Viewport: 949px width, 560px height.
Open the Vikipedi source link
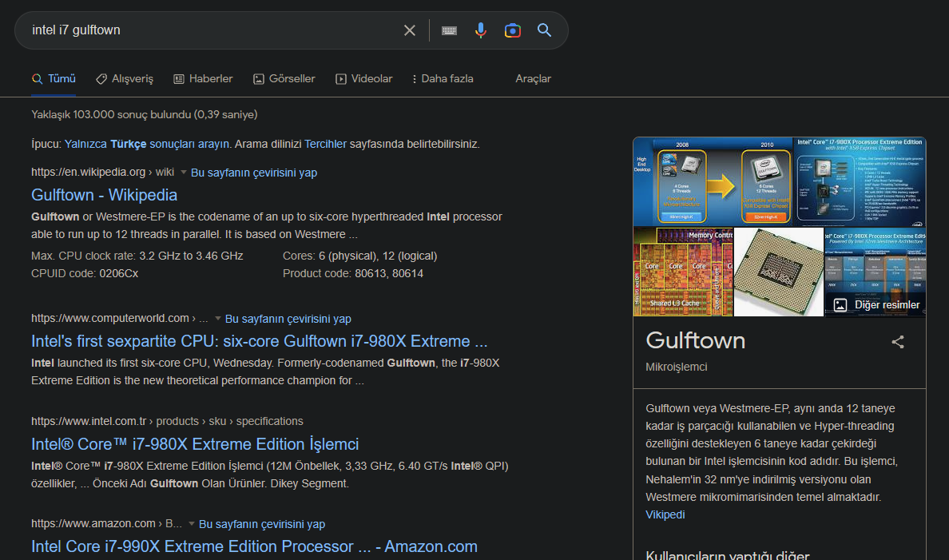click(665, 514)
